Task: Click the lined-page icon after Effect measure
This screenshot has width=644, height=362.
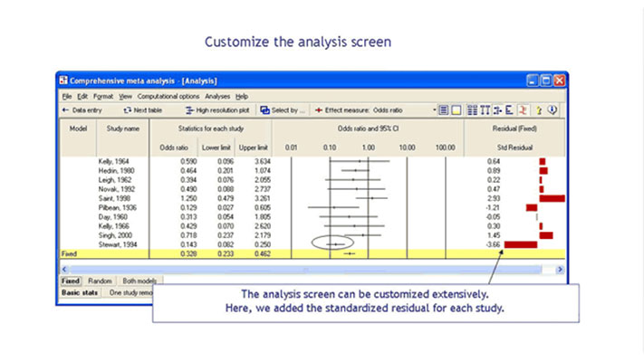Action: click(x=444, y=110)
